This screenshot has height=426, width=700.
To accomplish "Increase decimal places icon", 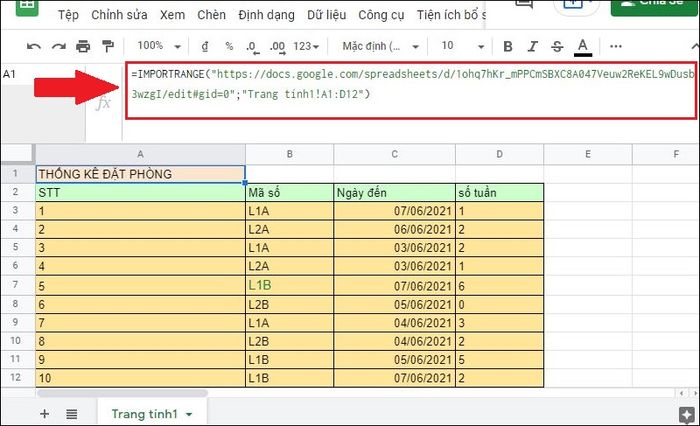I will 277,47.
